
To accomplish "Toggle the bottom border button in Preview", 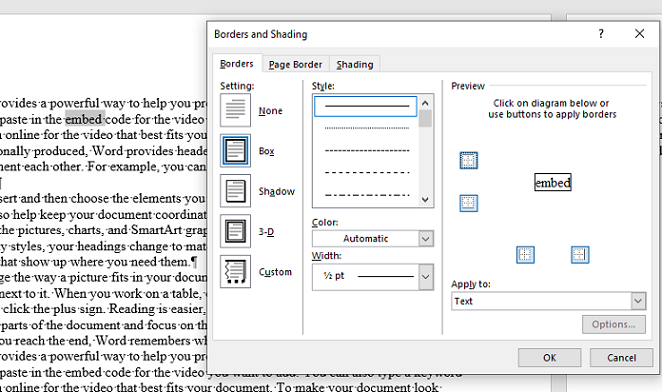I will click(x=469, y=203).
